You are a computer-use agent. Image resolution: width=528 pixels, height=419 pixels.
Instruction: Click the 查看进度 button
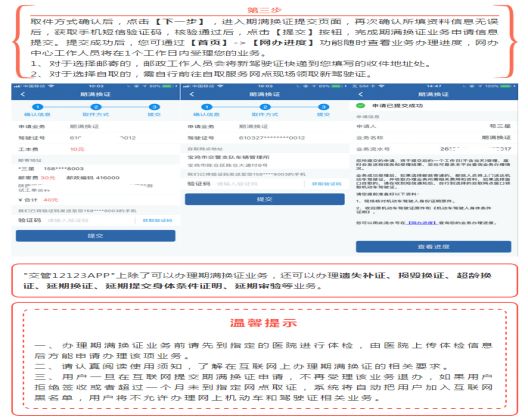tap(433, 247)
